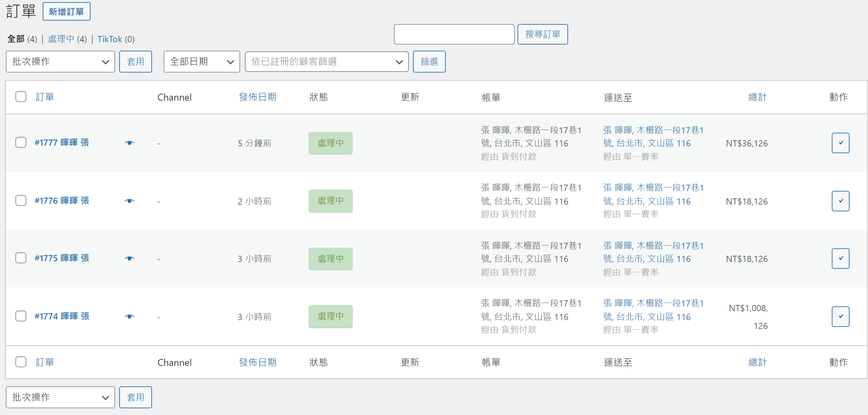Tick the checkbox for order #1777
Viewport: 868px width, 415px height.
[21, 142]
